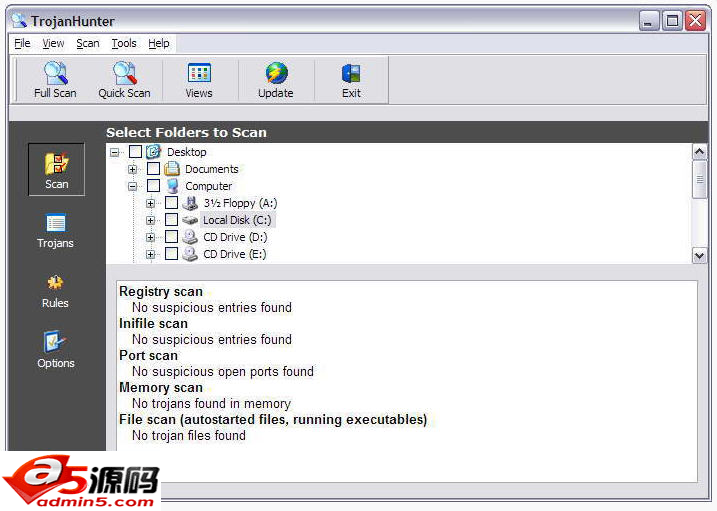
Task: Click the folder tree scroll up arrow
Action: coord(700,151)
